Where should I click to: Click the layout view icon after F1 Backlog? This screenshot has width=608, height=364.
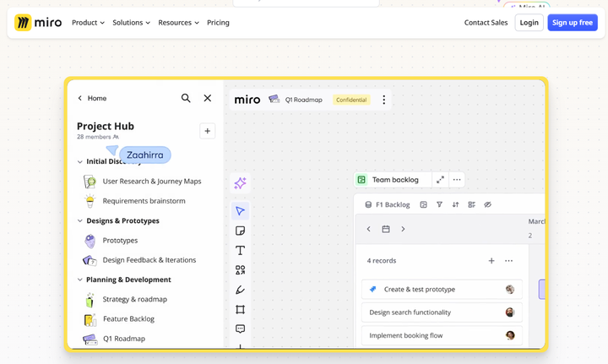pos(423,204)
